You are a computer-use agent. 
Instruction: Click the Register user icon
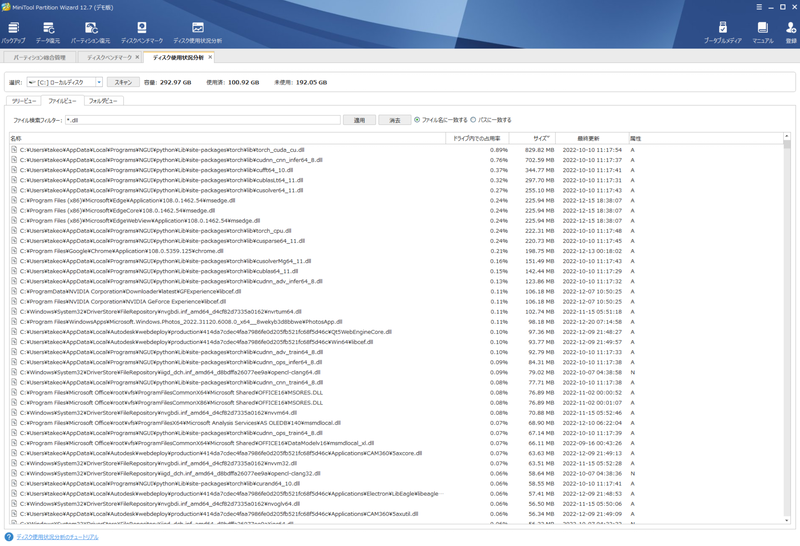791,32
